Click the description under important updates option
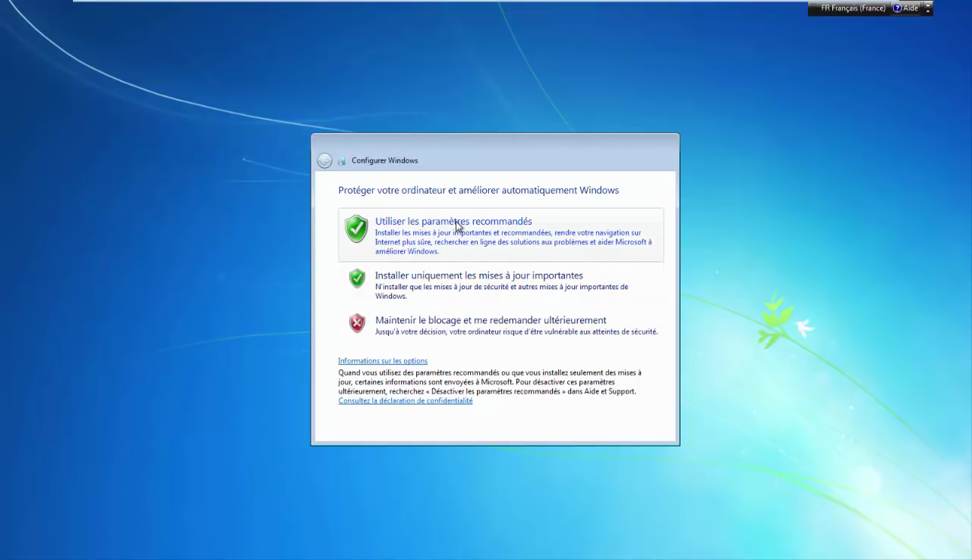 (x=501, y=291)
